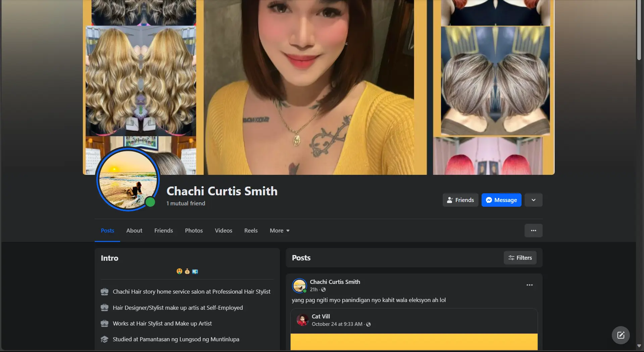Expand the More navigation dropdown
This screenshot has width=644, height=352.
(279, 231)
